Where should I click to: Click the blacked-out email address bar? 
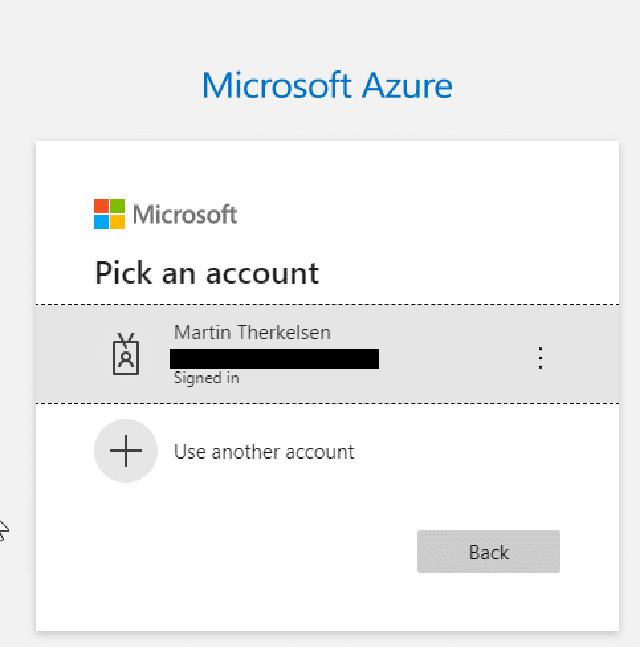pyautogui.click(x=274, y=358)
